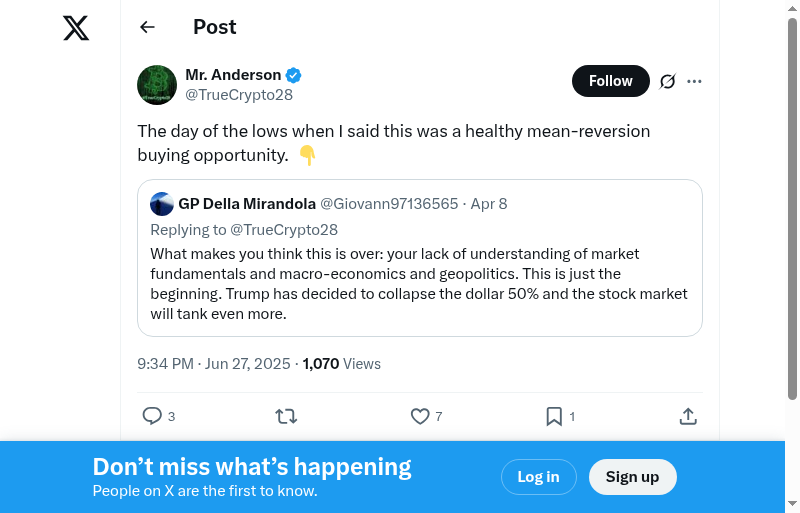800x513 pixels.
Task: Bookmark this post
Action: (x=554, y=416)
